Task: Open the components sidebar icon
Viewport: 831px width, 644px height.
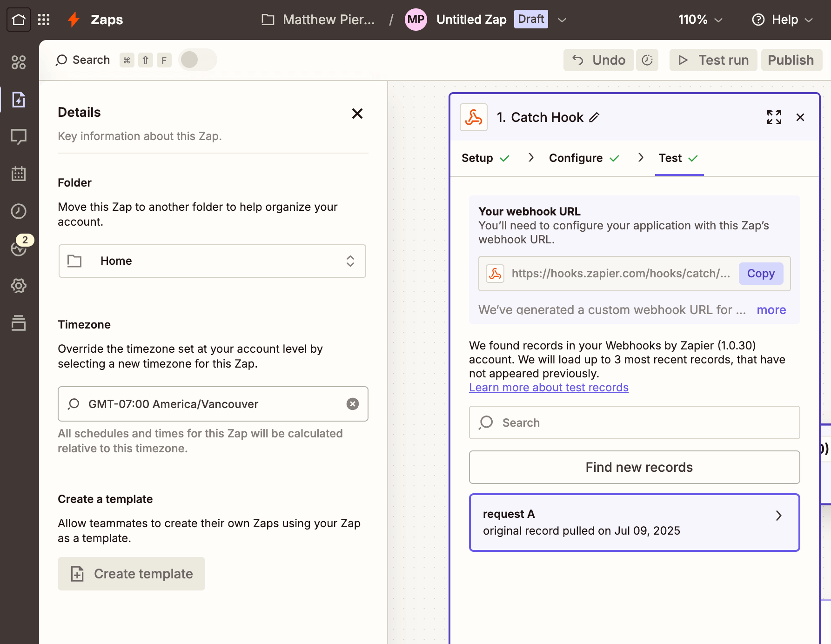Action: (19, 62)
